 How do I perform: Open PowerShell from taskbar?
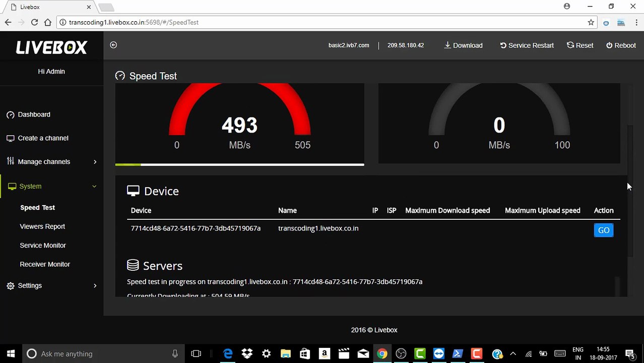tap(458, 353)
